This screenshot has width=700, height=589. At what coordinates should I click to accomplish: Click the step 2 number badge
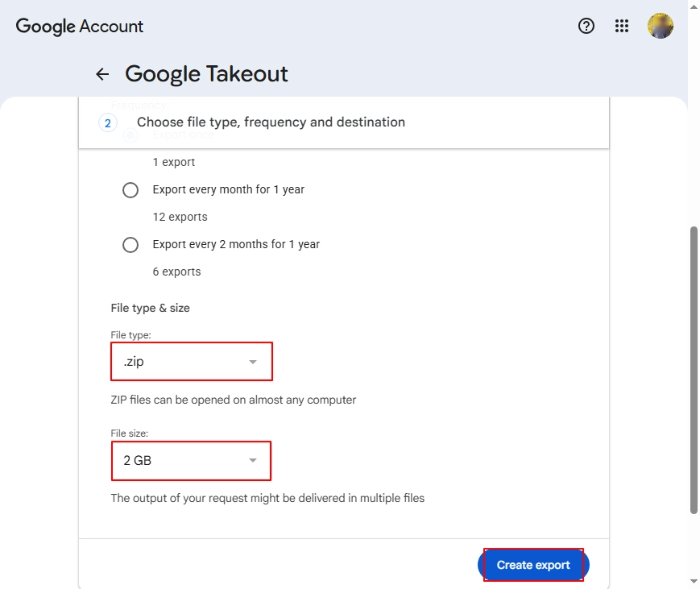(108, 122)
